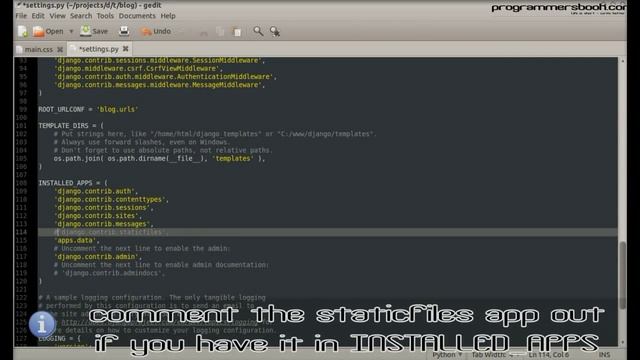Click the AuthenticationMiddleware line
The image size is (640, 360).
pos(165,77)
